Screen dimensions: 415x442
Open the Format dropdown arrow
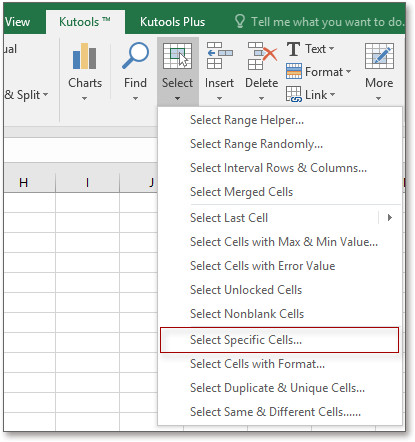(348, 71)
